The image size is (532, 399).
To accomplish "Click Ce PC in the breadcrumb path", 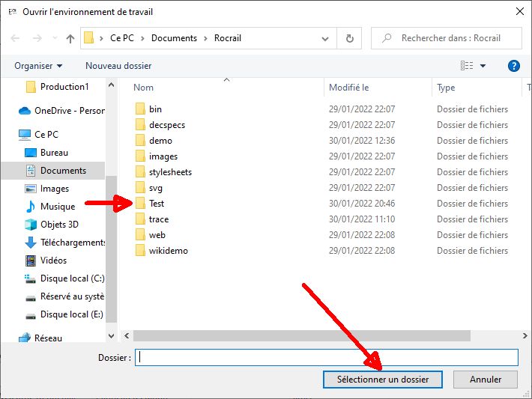I will click(122, 38).
